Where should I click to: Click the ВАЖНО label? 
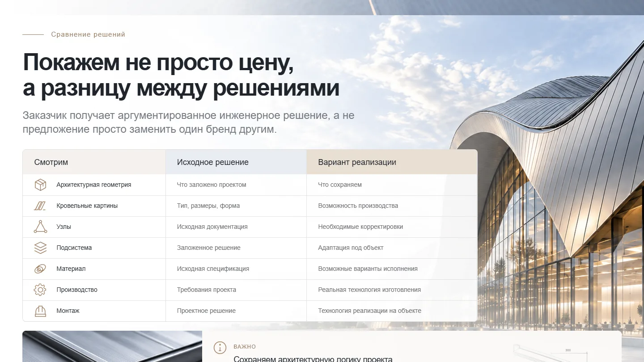click(245, 347)
